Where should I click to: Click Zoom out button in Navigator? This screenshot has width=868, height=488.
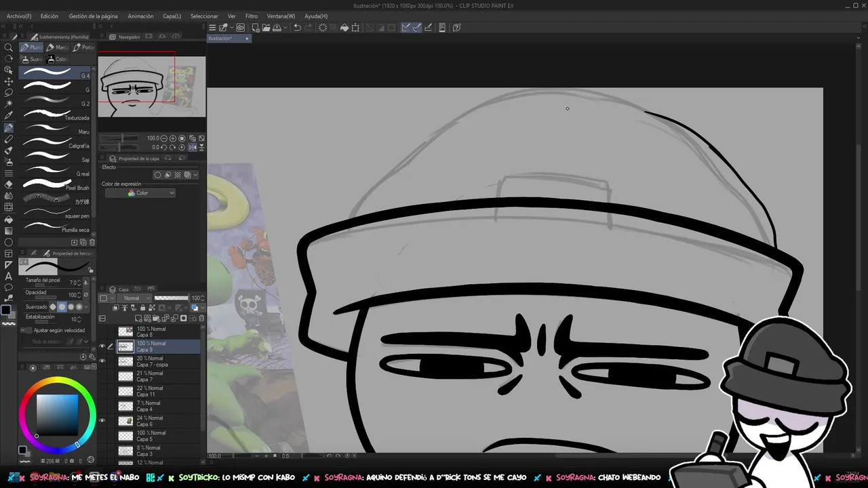[164, 138]
